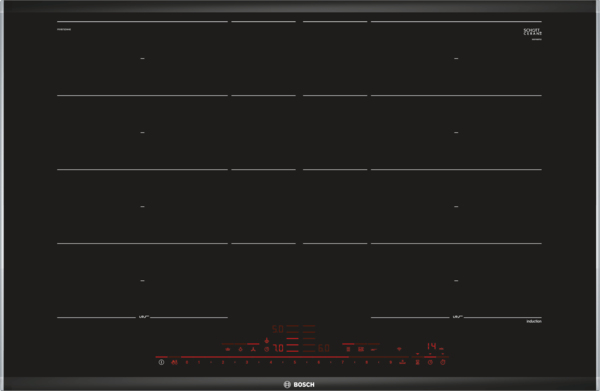This screenshot has height=391, width=600.
Task: Select the cooking zone showing 5.0
Action: [278, 329]
